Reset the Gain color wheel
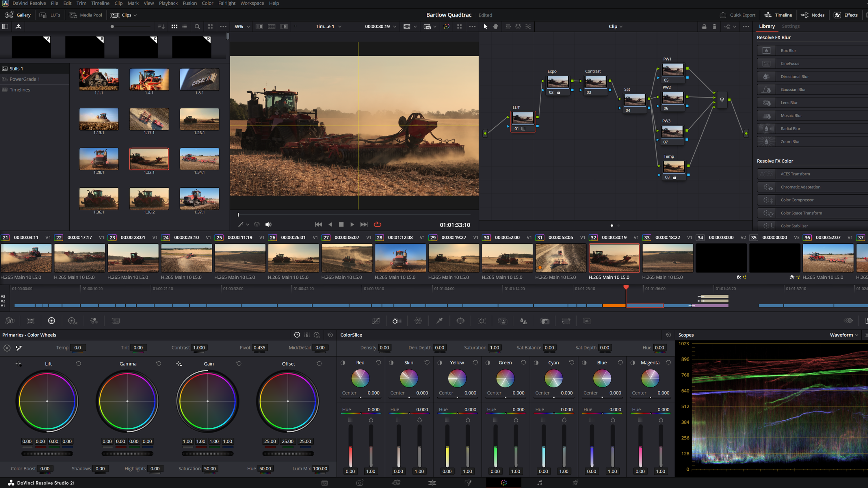Screen dimensions: 868x488 (x=239, y=364)
